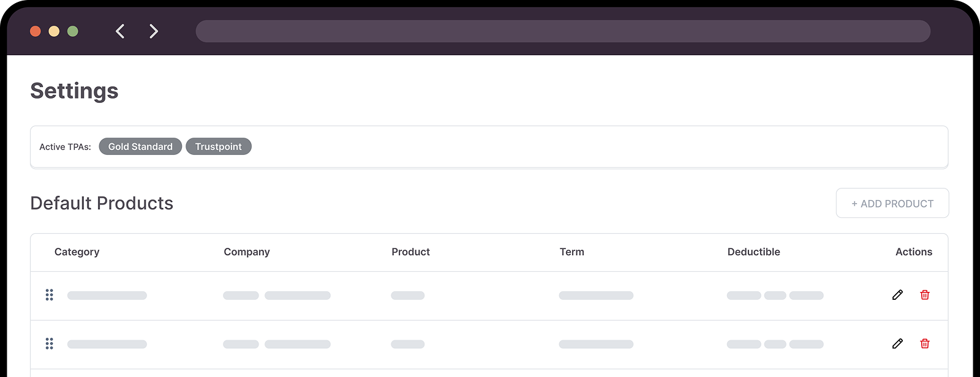The width and height of the screenshot is (980, 377).
Task: Click the drag handle of second product row
Action: (50, 344)
